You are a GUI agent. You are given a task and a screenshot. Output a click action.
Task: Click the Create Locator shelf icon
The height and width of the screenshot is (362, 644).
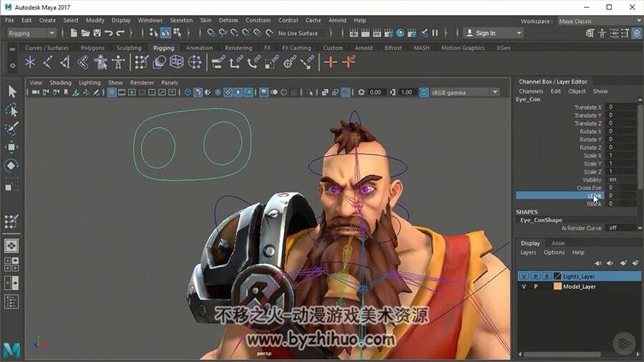coord(29,62)
